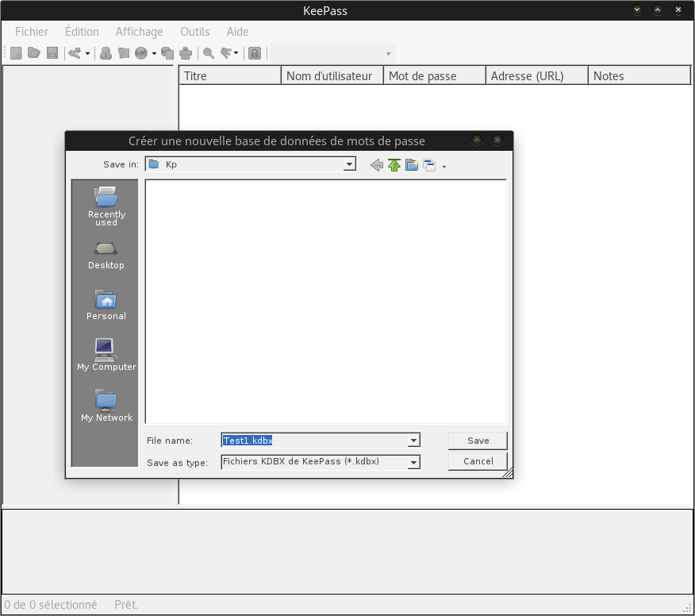Expand the arrow beside the globe icon
Image resolution: width=695 pixels, height=616 pixels.
click(154, 54)
